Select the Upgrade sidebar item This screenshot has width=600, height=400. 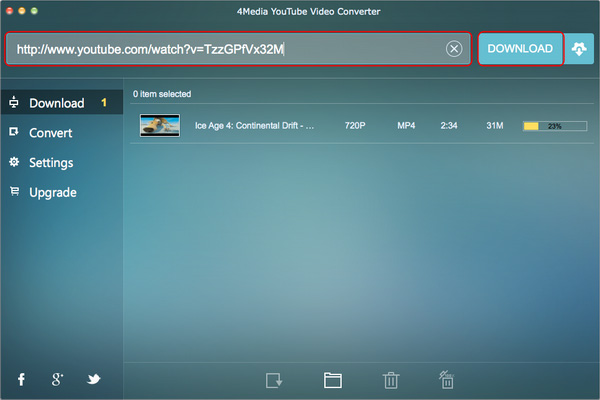point(53,192)
